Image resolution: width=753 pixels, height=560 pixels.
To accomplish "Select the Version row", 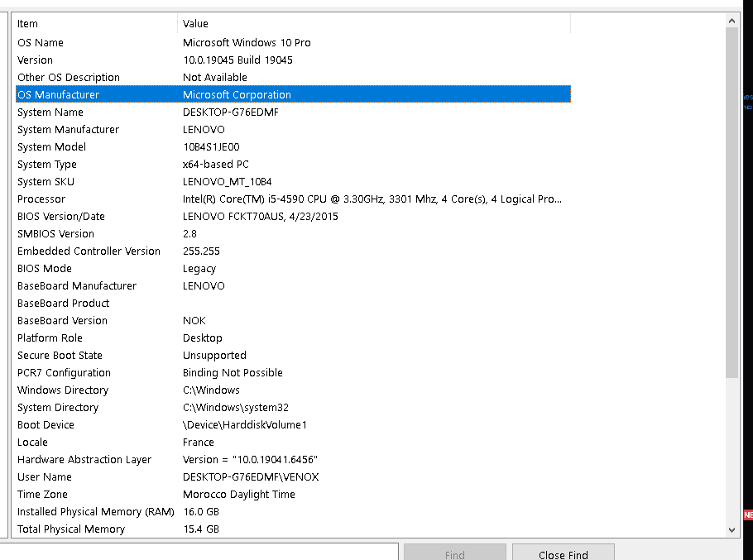I will pyautogui.click(x=293, y=60).
